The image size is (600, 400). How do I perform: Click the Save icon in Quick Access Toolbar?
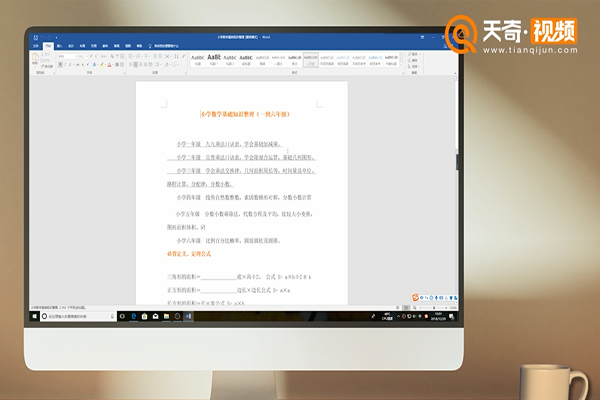[x=36, y=38]
